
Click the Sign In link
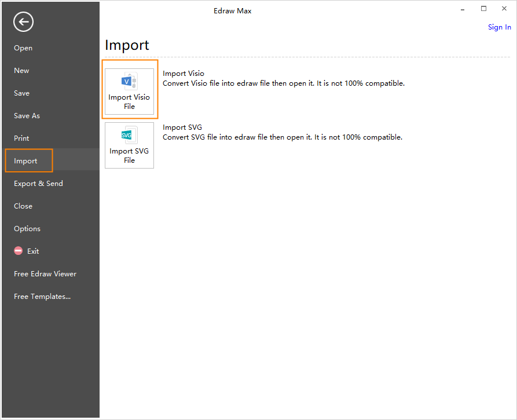pos(500,27)
